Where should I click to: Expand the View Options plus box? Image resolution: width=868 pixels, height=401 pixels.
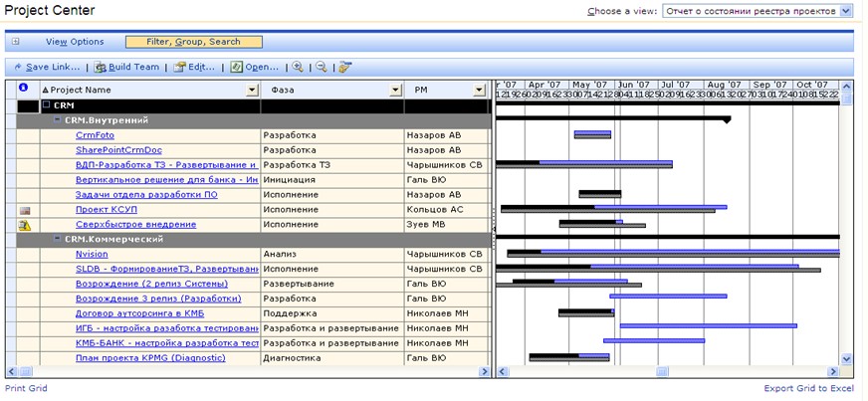[16, 42]
